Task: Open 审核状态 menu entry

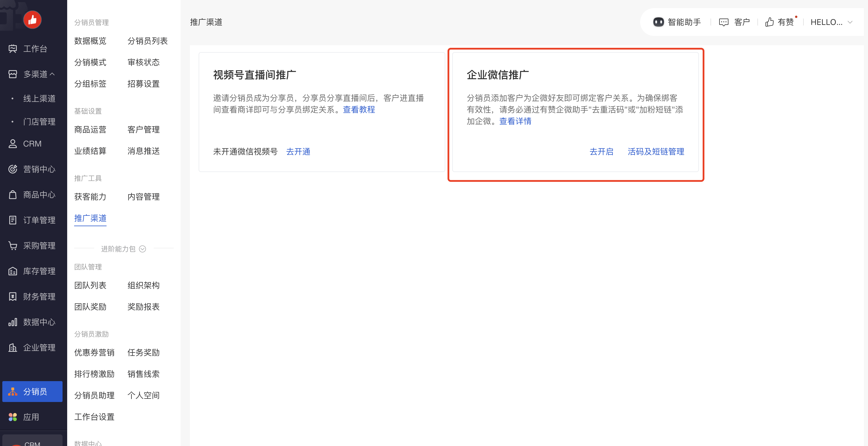Action: pyautogui.click(x=143, y=62)
